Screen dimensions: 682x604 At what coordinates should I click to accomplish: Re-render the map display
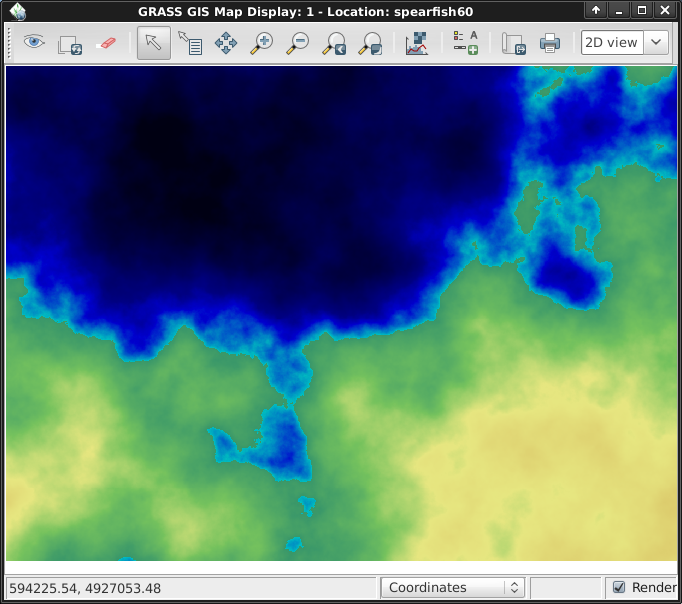click(70, 43)
